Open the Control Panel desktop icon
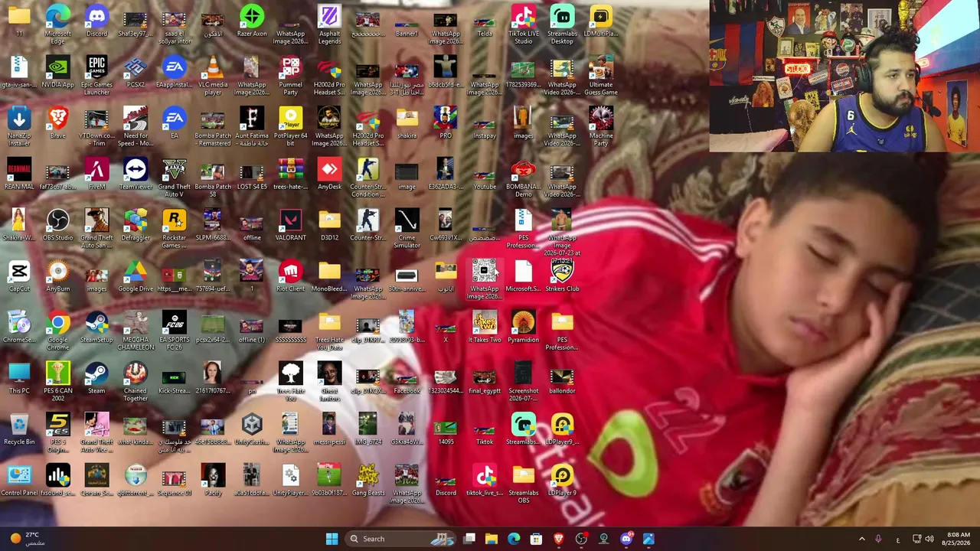 (19, 481)
